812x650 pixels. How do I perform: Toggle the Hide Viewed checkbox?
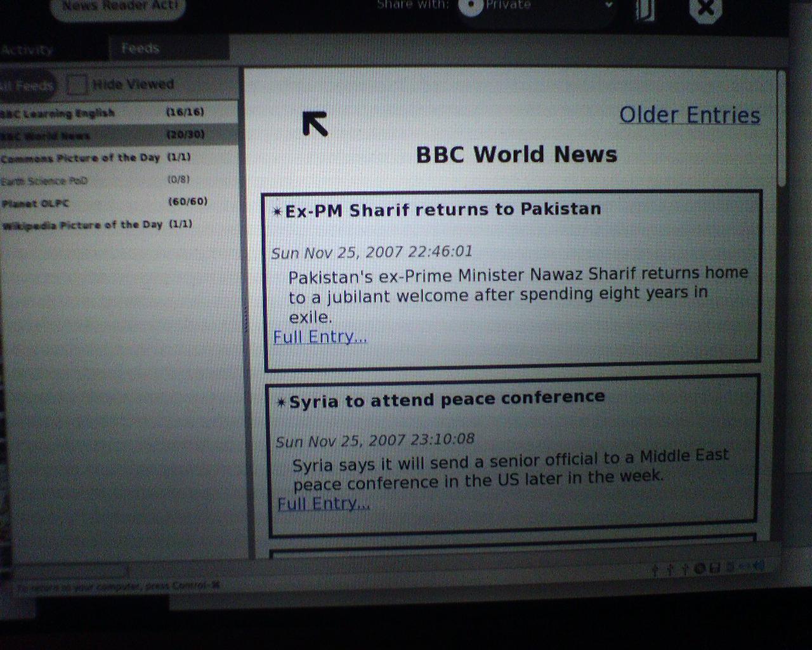click(77, 84)
